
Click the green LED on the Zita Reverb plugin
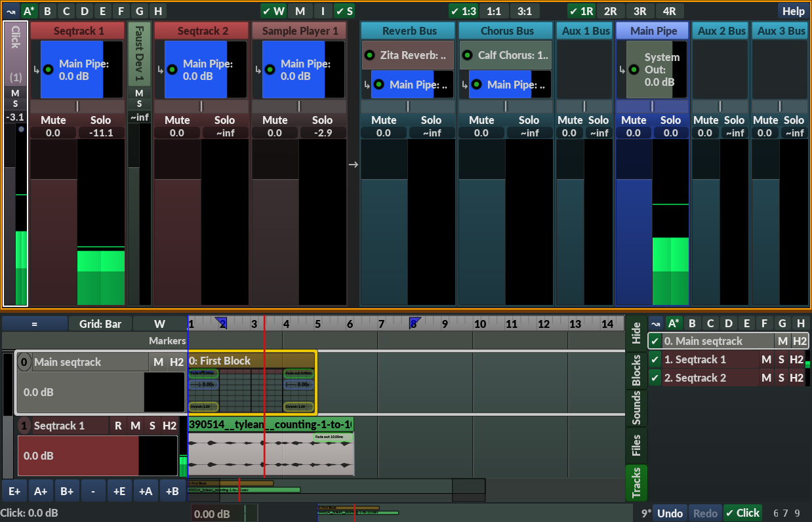[x=369, y=55]
